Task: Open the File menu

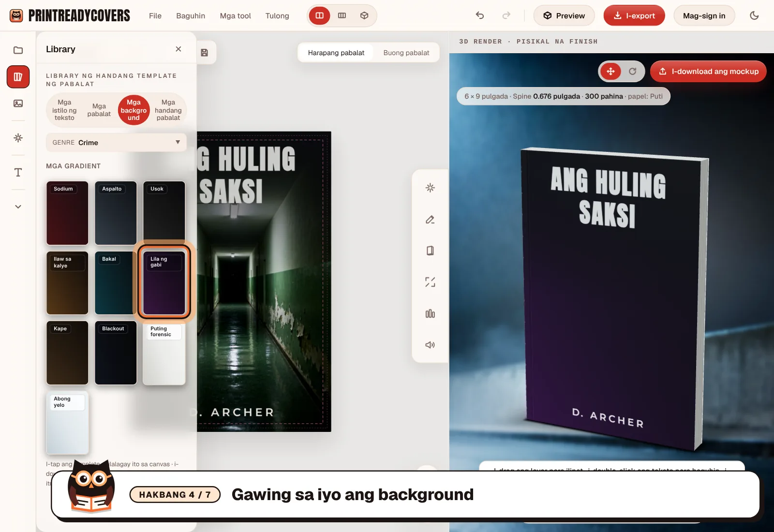Action: coord(155,15)
